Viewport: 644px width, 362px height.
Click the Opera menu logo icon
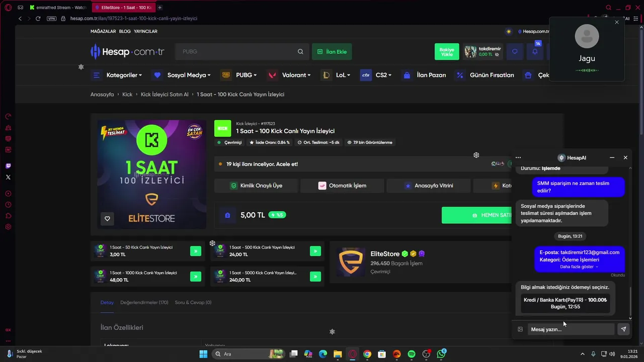(x=8, y=8)
